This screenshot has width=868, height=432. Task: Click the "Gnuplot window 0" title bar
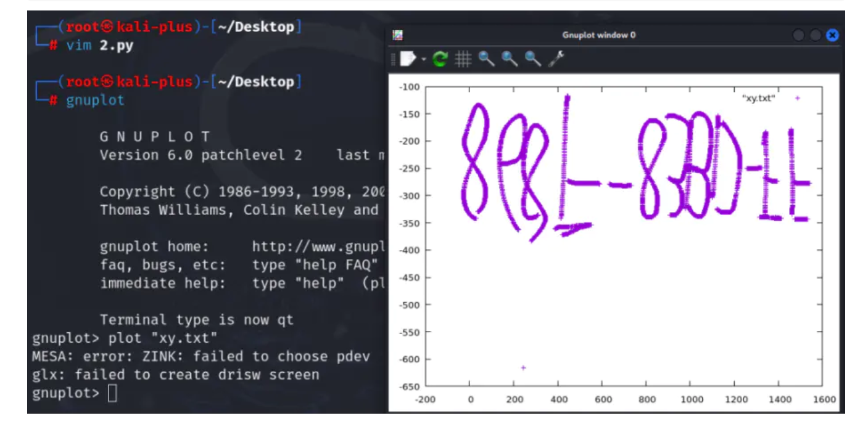(598, 35)
